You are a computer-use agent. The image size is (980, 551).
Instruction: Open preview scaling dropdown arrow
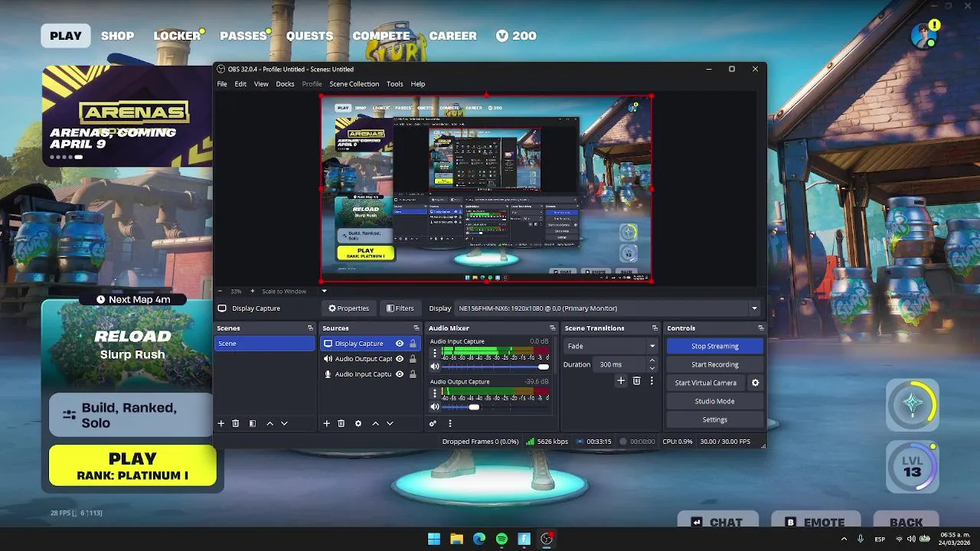click(324, 291)
